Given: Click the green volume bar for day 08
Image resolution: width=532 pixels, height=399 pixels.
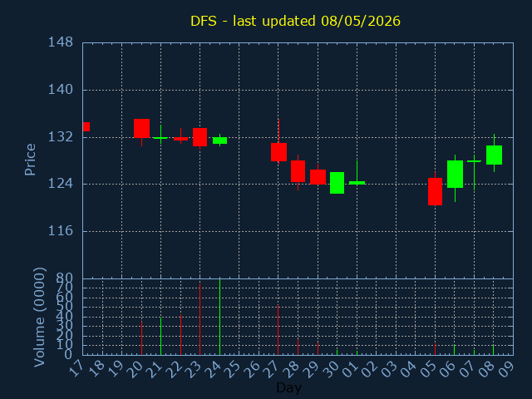Looking at the screenshot, I should pyautogui.click(x=493, y=350).
